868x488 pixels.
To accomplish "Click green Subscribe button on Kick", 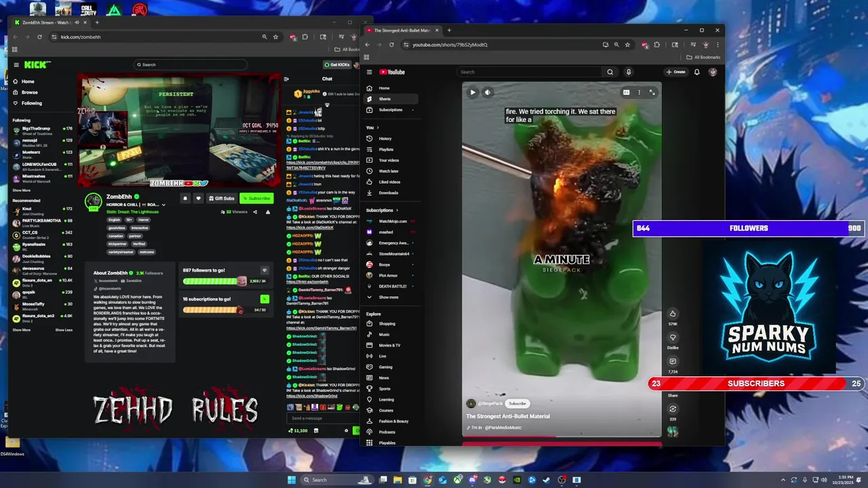I will click(x=256, y=199).
